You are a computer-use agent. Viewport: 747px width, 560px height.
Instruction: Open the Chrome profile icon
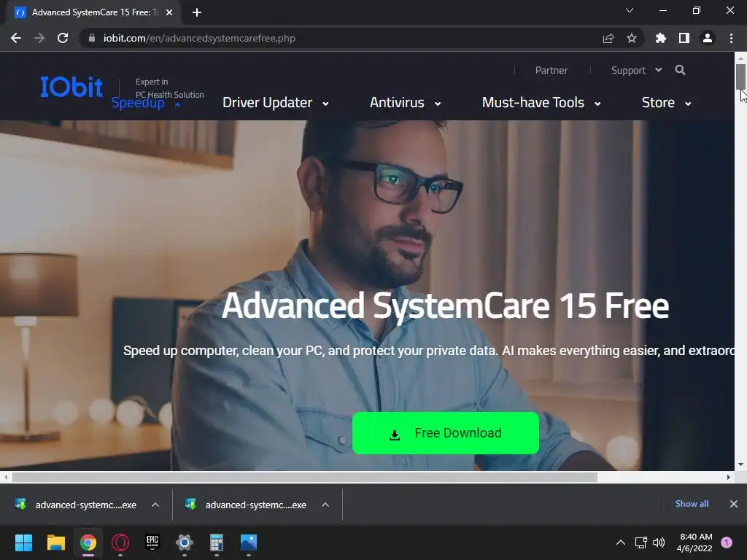(x=708, y=38)
